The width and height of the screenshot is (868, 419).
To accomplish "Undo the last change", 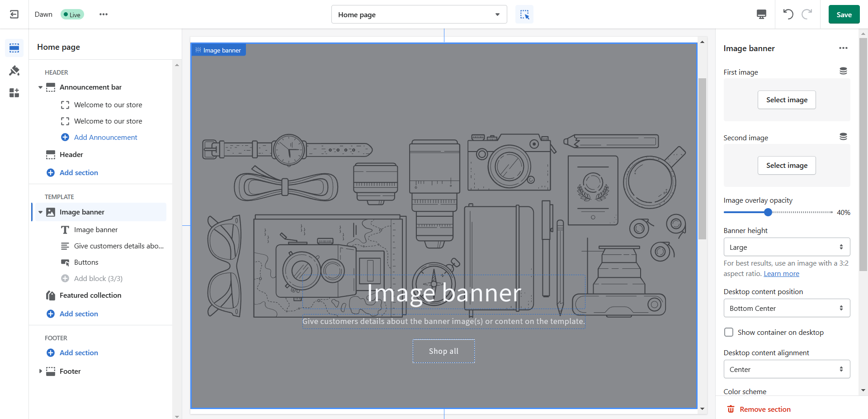I will [788, 14].
